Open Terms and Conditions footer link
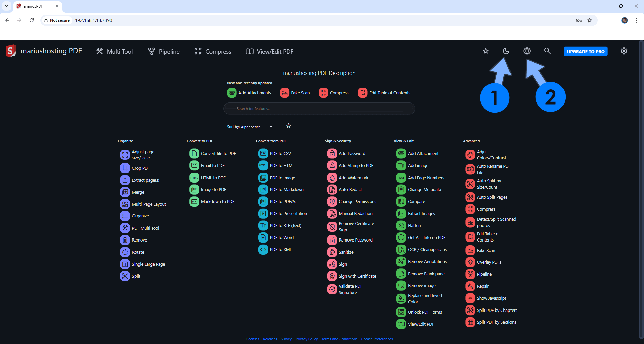Image resolution: width=644 pixels, height=344 pixels. click(339, 339)
